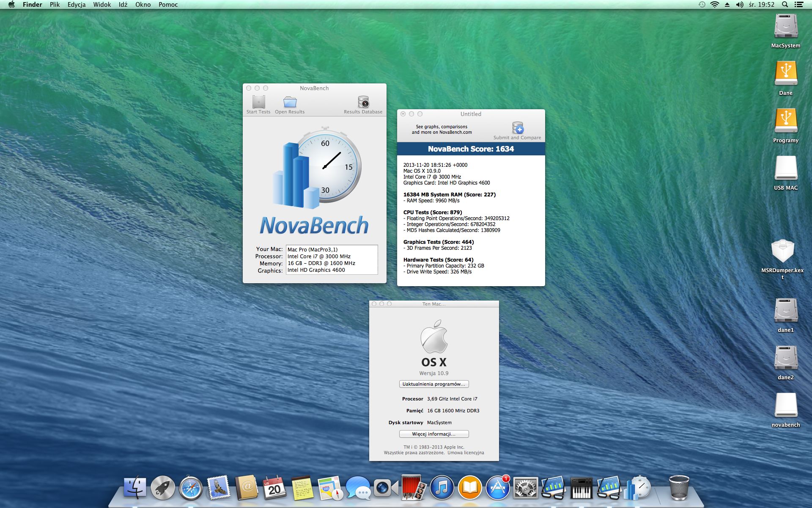
Task: Click the Time Machine menu bar icon
Action: (x=702, y=5)
